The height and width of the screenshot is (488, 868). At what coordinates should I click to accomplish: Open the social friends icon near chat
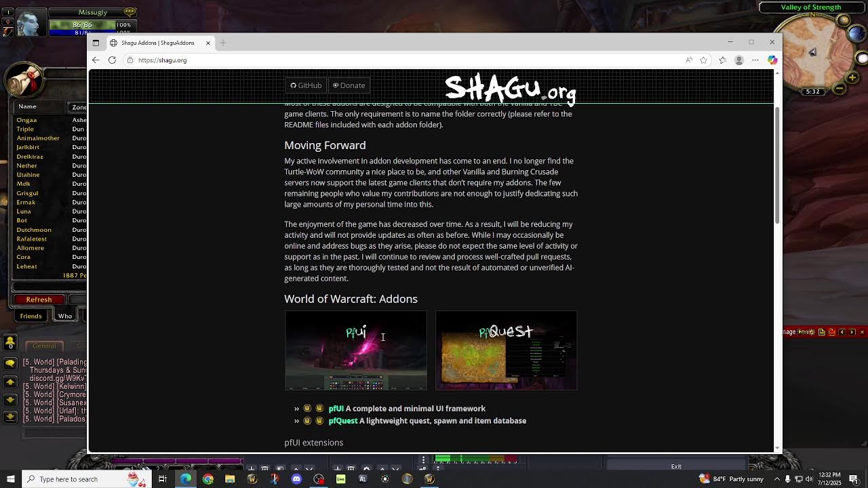click(10, 342)
